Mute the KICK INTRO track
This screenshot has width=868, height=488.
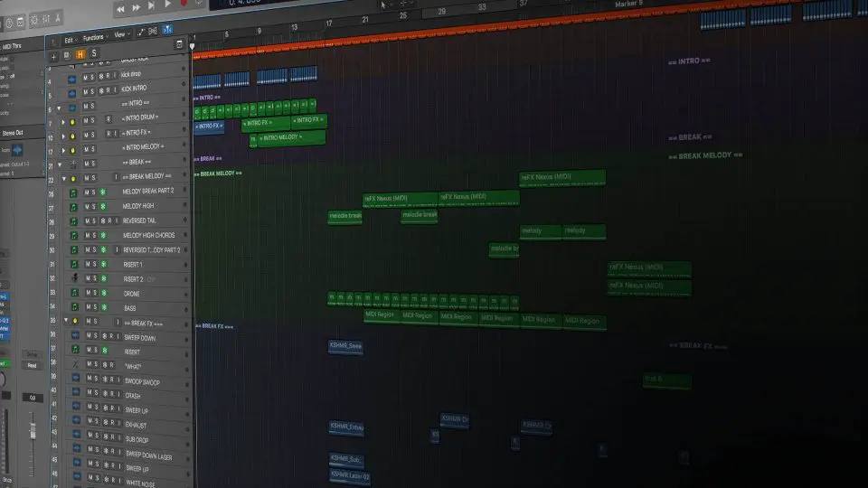(x=85, y=92)
